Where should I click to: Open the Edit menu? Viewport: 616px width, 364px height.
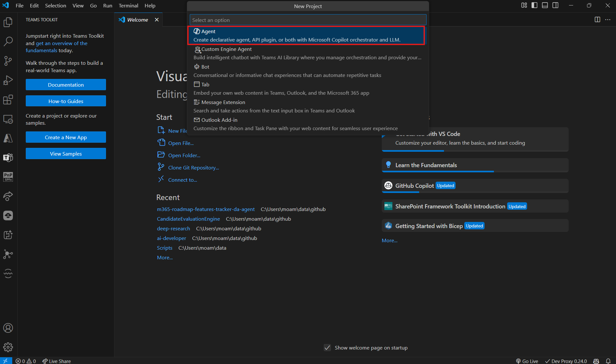[34, 5]
